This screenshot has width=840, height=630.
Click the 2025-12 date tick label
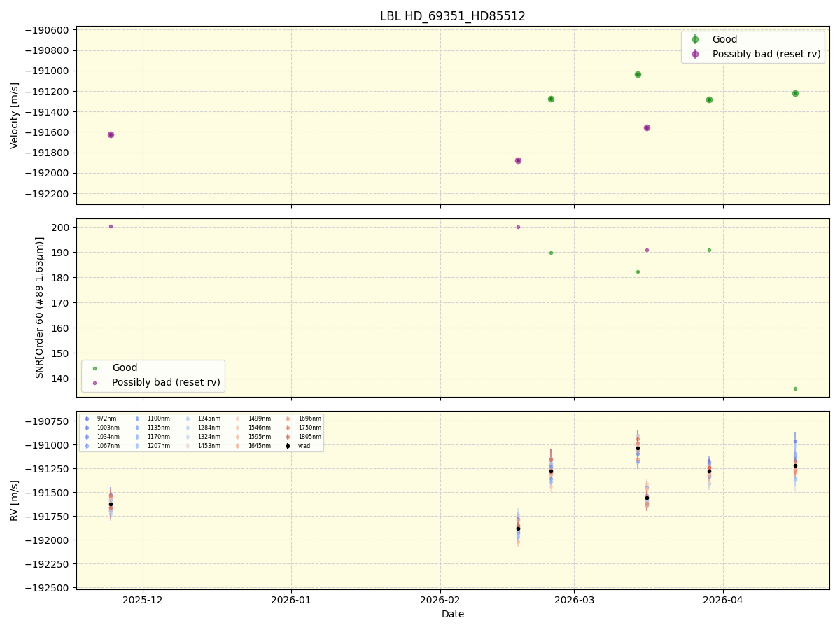coord(143,600)
